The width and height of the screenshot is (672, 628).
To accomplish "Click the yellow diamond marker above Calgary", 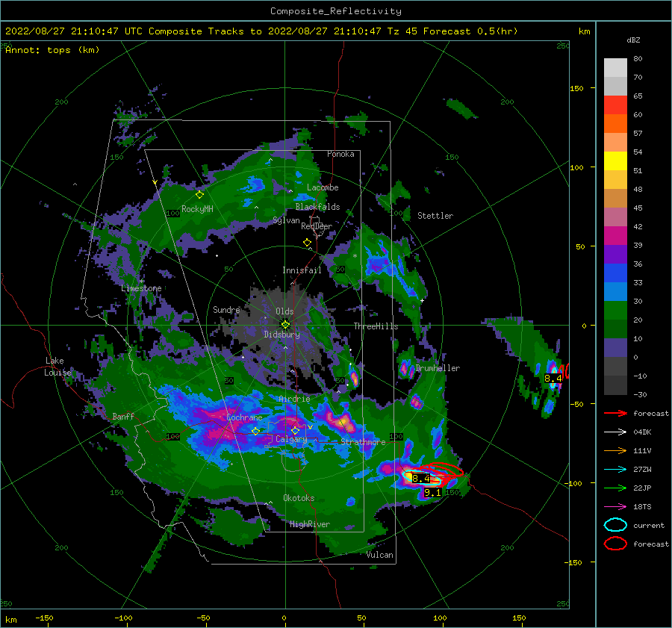I will tap(295, 430).
